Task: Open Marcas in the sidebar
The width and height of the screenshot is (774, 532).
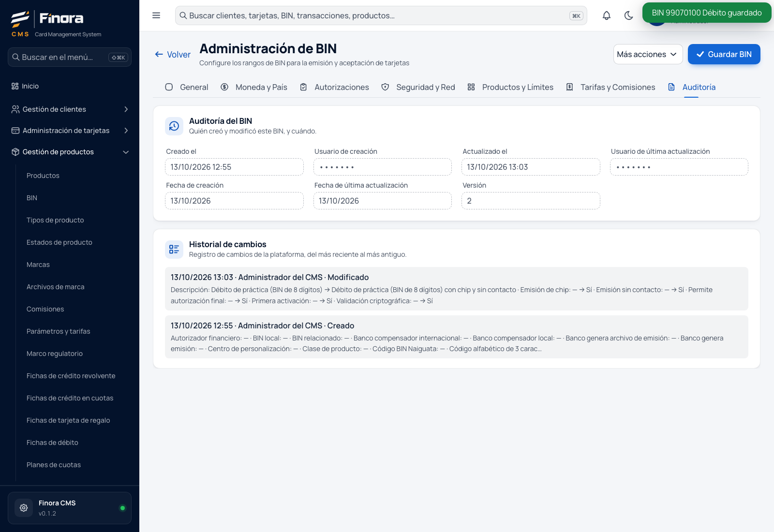Action: [x=38, y=265]
